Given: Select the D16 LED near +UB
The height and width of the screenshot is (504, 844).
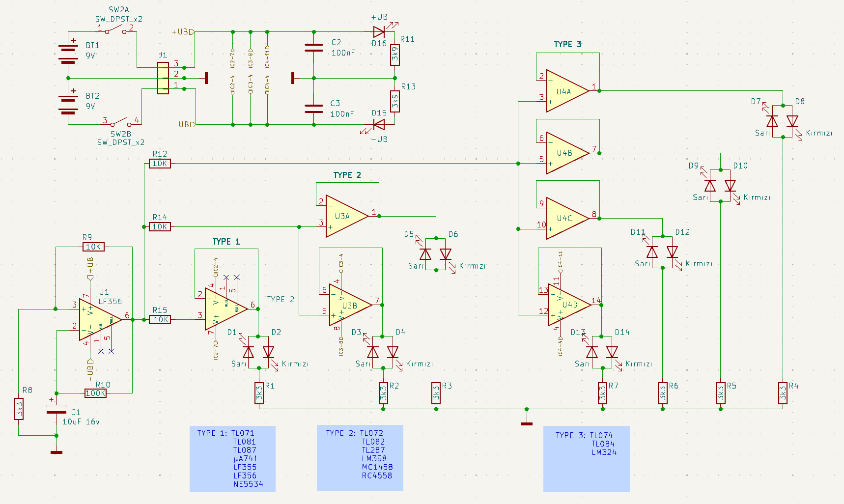Looking at the screenshot, I should 379,32.
